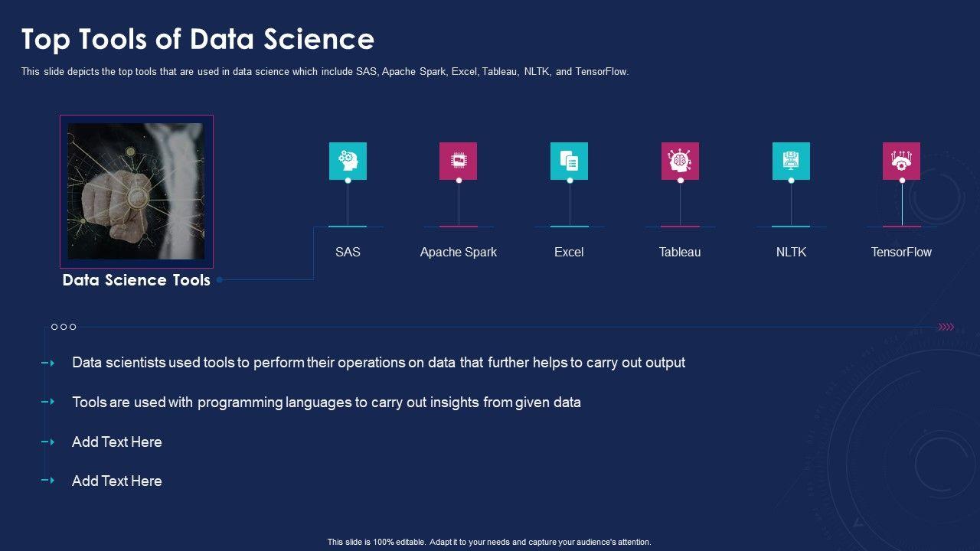Viewport: 980px width, 551px height.
Task: Click the arrow bullet before 'Data scientists'
Action: coord(48,363)
